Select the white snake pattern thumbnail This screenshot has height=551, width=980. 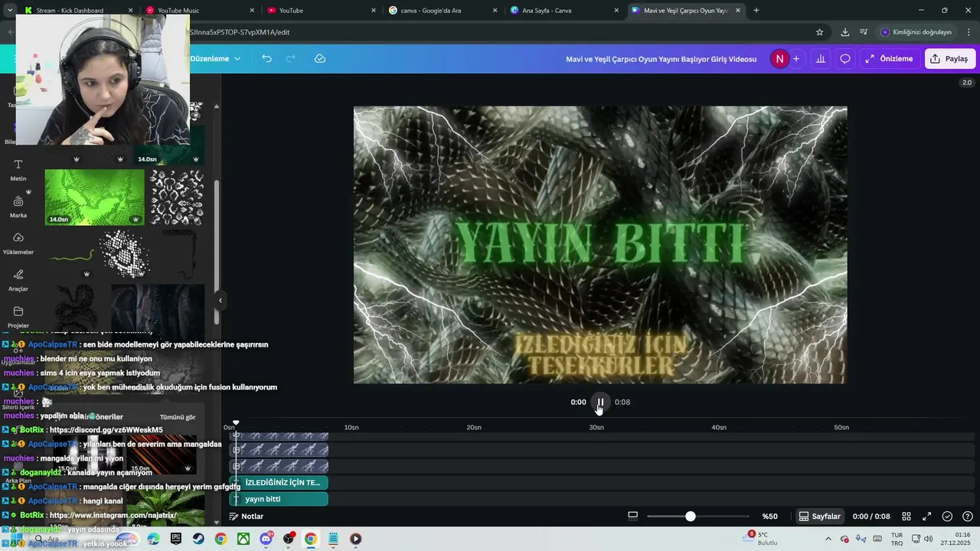[x=177, y=197]
